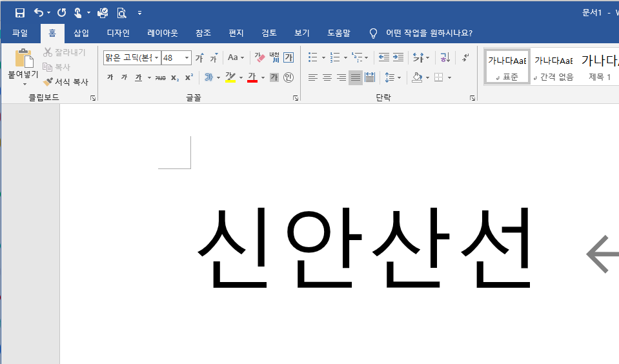Screen dimensions: 619x364
Task: Apply character border icon
Action: 289,57
